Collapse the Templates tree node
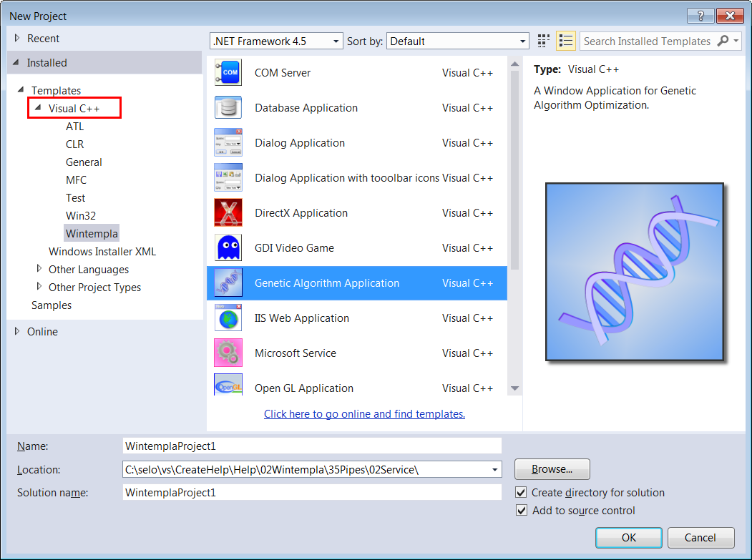The width and height of the screenshot is (752, 560). pyautogui.click(x=21, y=89)
